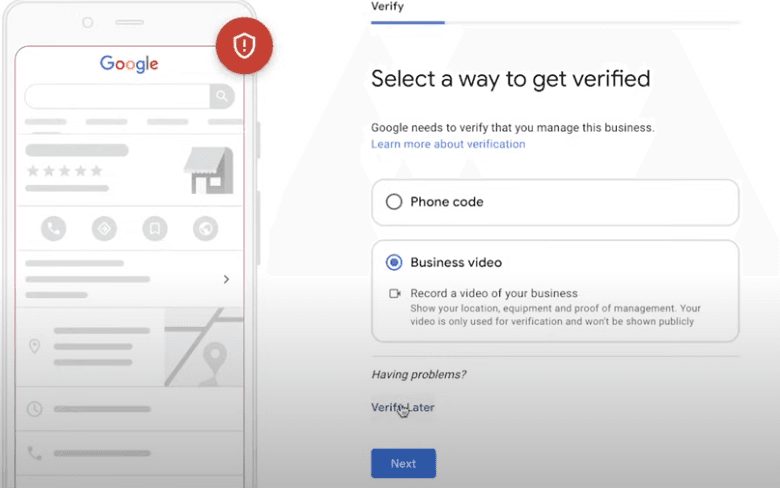Open Learn more about verification link
780x488 pixels.
click(x=448, y=144)
